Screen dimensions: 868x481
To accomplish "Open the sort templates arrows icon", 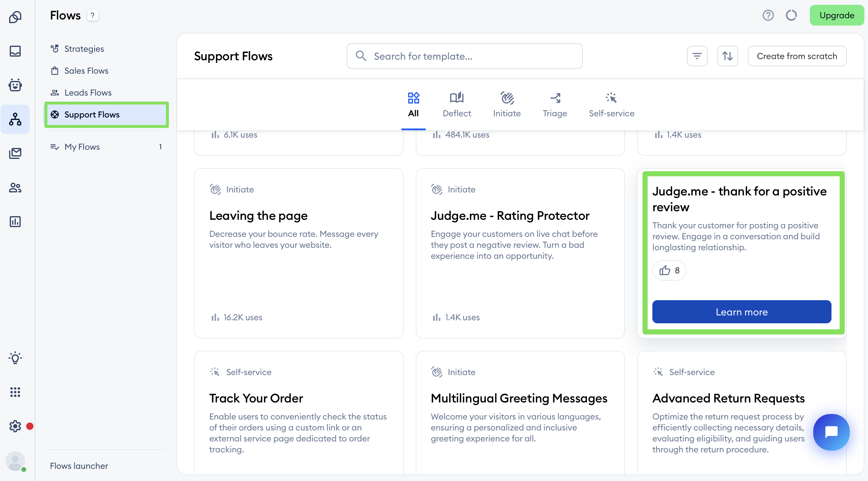I will 727,56.
